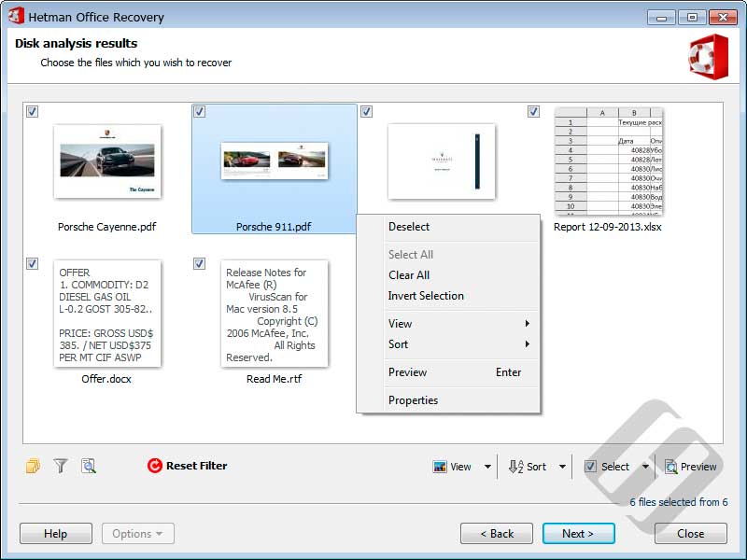The image size is (747, 560).
Task: Open the Options dropdown button
Action: [138, 533]
